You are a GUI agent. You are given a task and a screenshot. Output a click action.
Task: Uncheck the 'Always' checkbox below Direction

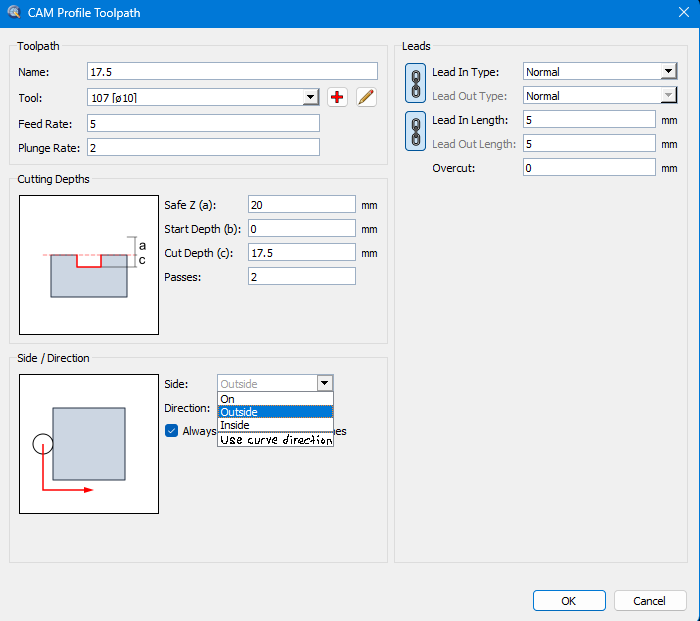172,431
